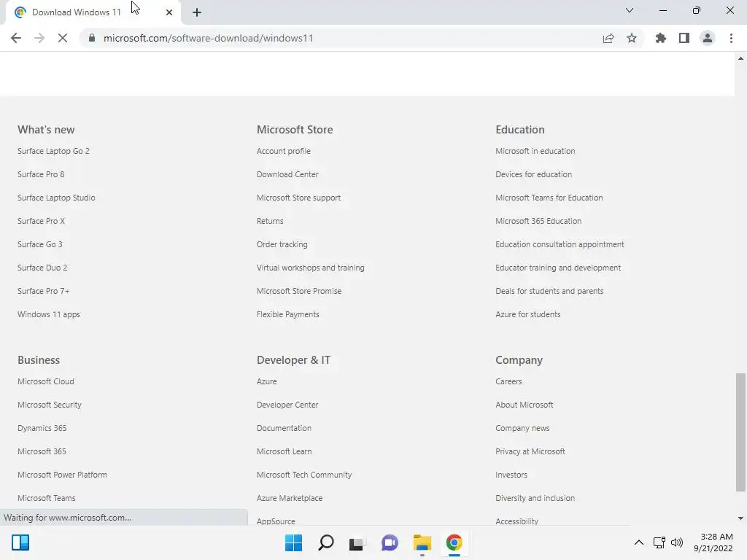This screenshot has width=747, height=560.
Task: Go to Download Center
Action: pyautogui.click(x=287, y=174)
